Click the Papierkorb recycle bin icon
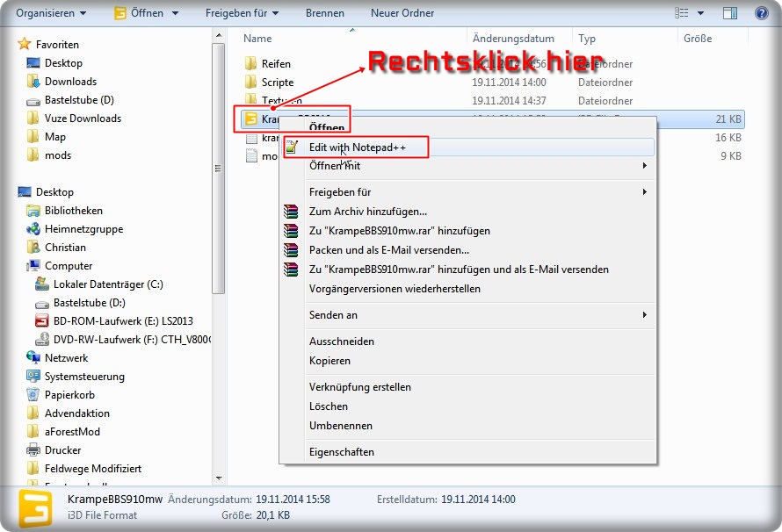 pos(33,395)
